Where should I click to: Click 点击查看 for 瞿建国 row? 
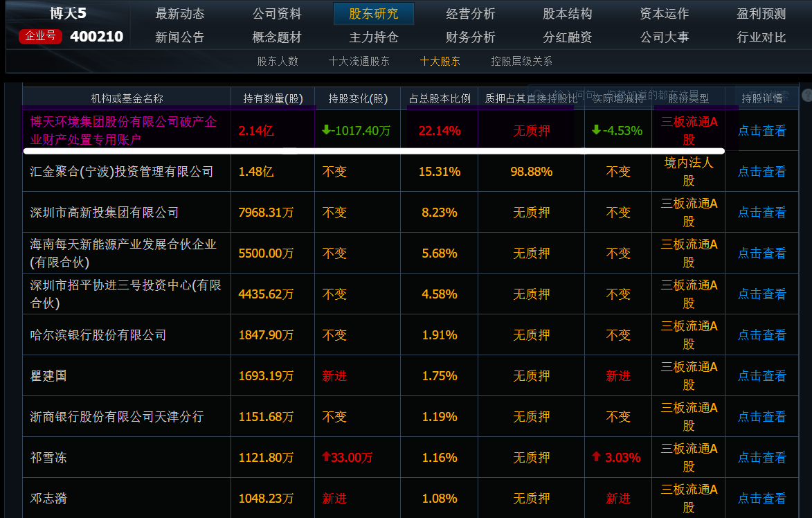pyautogui.click(x=761, y=376)
